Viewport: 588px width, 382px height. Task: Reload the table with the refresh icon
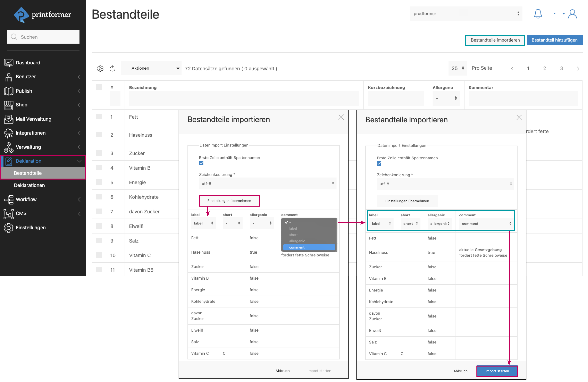coord(112,68)
